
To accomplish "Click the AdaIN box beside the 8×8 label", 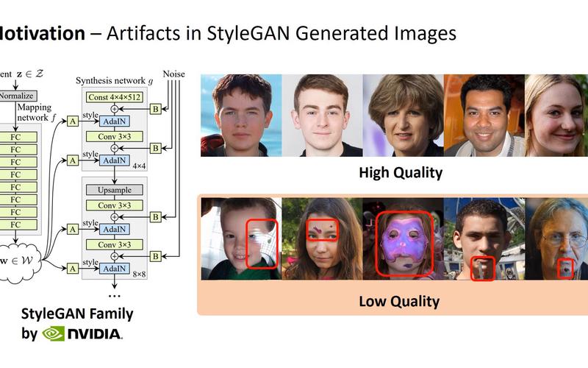I will [115, 269].
